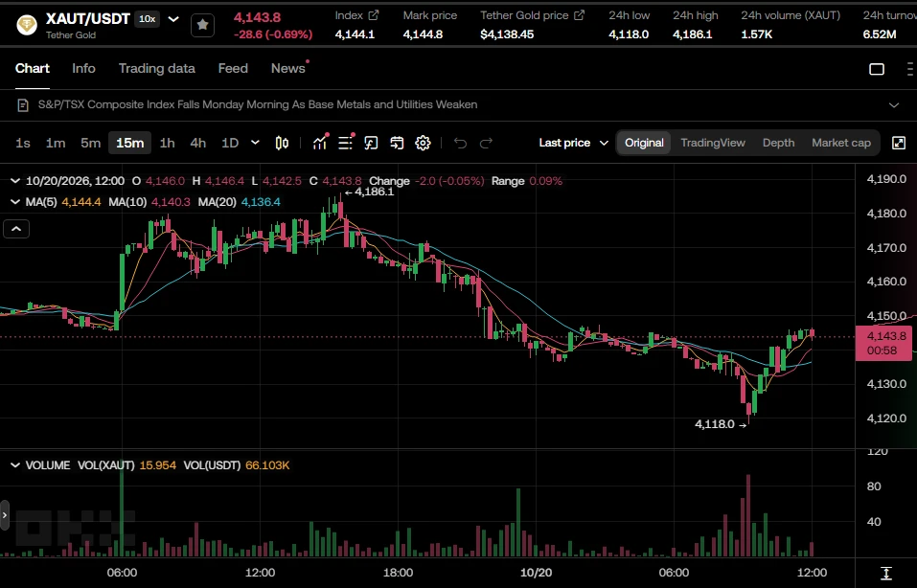Open chart settings gear
The image size is (917, 588).
pos(423,143)
